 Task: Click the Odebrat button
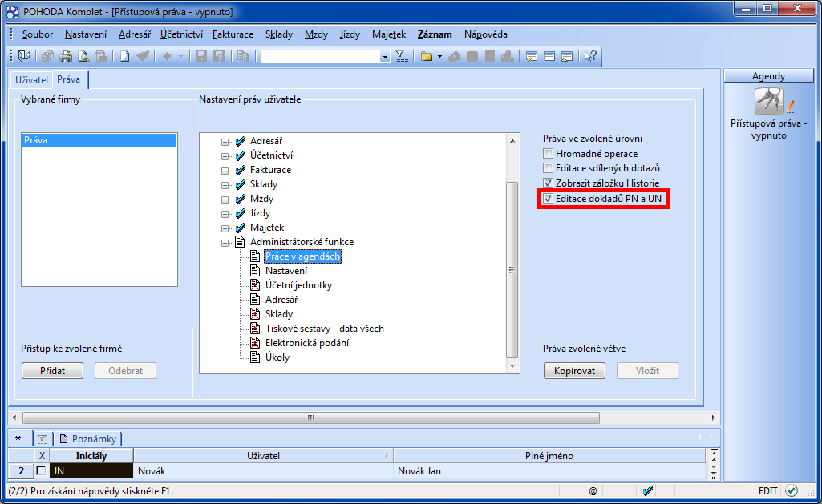tap(125, 371)
